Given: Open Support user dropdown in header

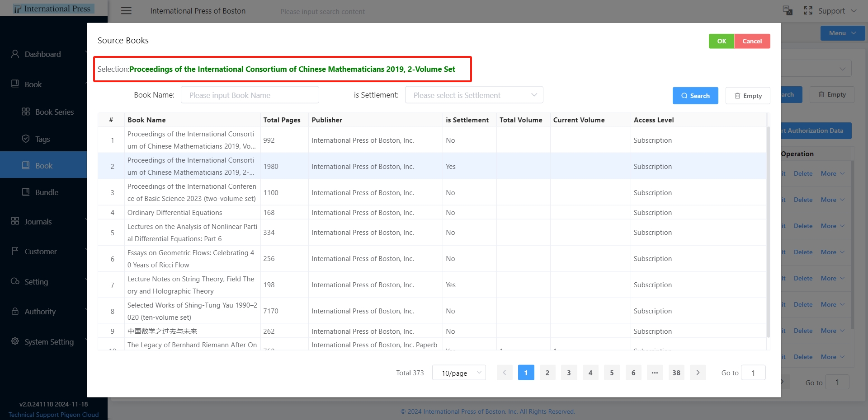Looking at the screenshot, I should pos(837,11).
